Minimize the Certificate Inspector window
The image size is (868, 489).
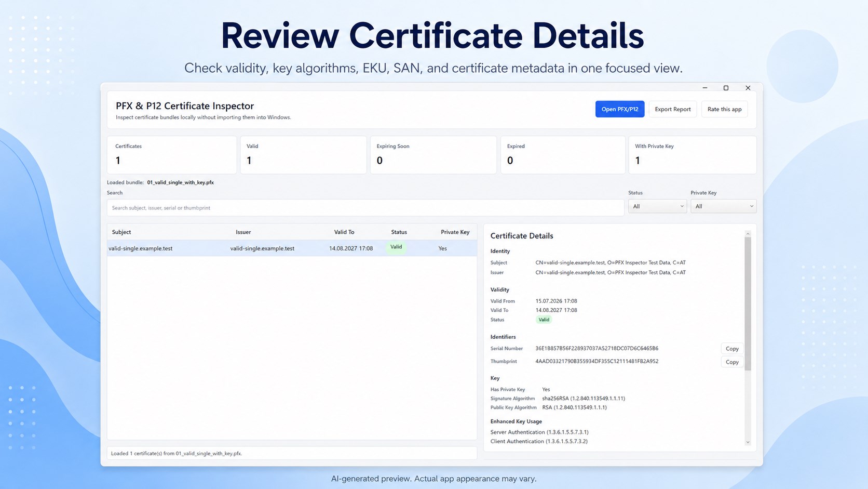point(705,88)
